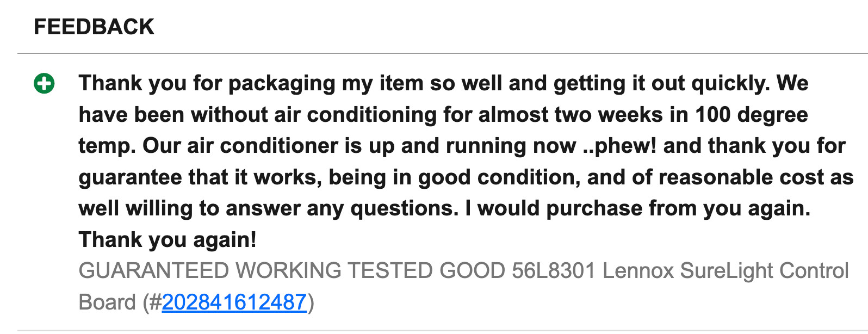Select 'well willing to answer any questions' text
The height and width of the screenshot is (334, 868).
pos(269,208)
